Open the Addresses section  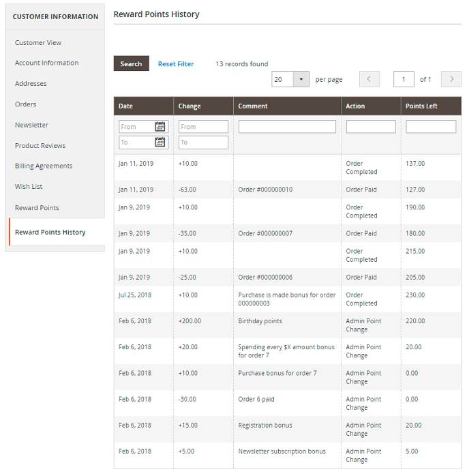[x=31, y=84]
